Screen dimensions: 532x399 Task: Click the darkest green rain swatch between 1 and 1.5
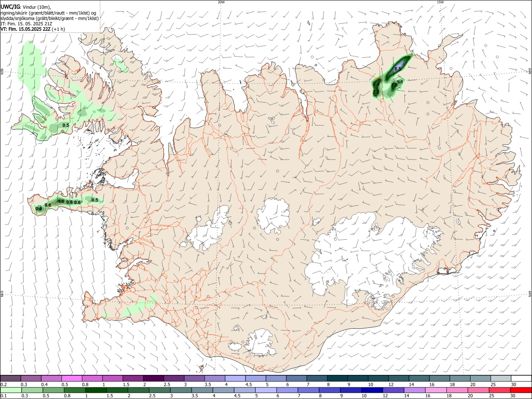96,390
